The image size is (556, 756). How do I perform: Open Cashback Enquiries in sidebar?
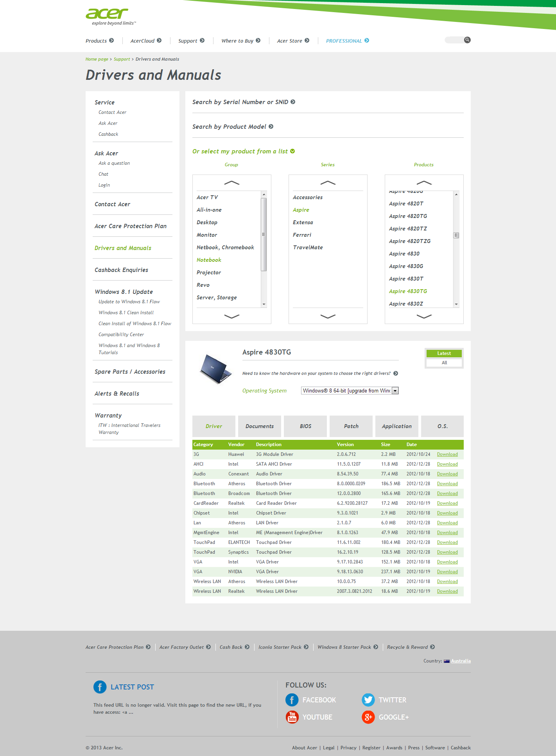click(x=121, y=270)
